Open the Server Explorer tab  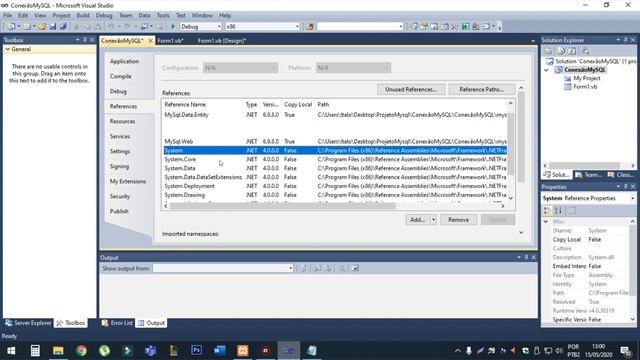click(x=28, y=323)
